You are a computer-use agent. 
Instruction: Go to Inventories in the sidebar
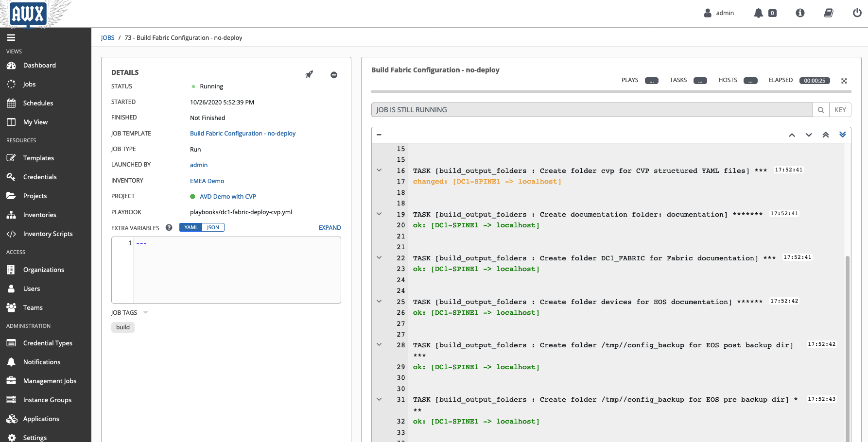[39, 215]
